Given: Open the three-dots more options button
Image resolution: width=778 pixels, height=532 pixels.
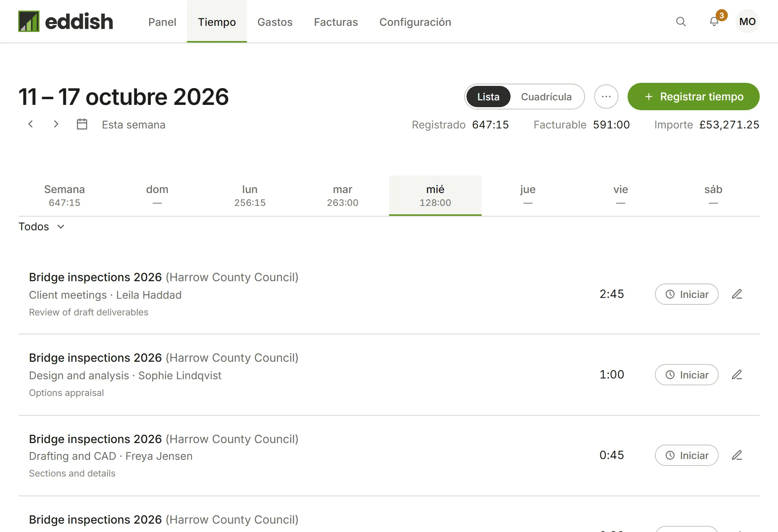Looking at the screenshot, I should pos(606,97).
